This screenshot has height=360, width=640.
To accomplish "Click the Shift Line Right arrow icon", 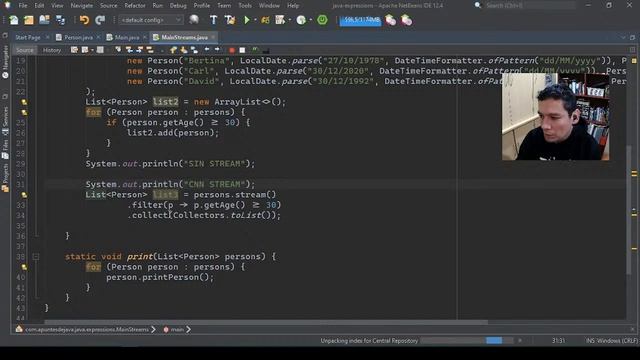I will (x=217, y=50).
